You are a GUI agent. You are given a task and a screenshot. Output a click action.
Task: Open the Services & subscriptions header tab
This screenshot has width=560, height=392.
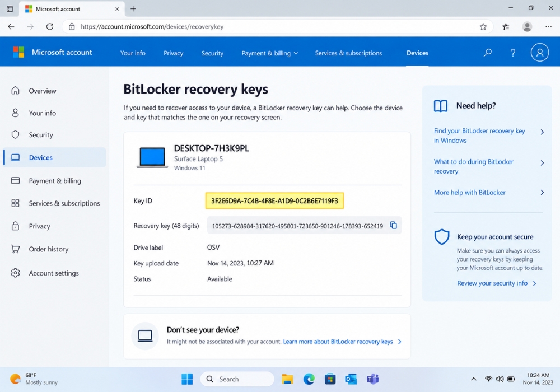(348, 53)
